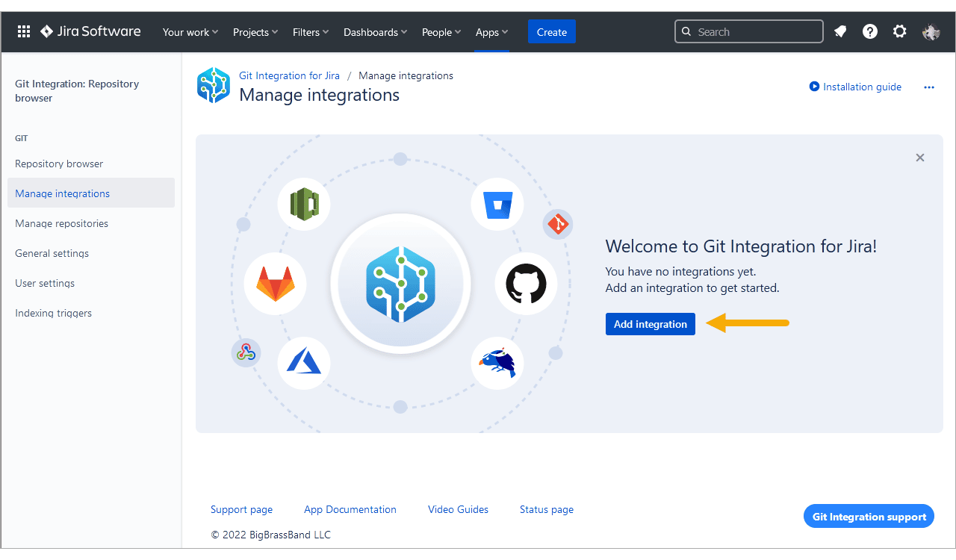Click the Add integration button
Image resolution: width=956 pixels, height=560 pixels.
(x=650, y=324)
